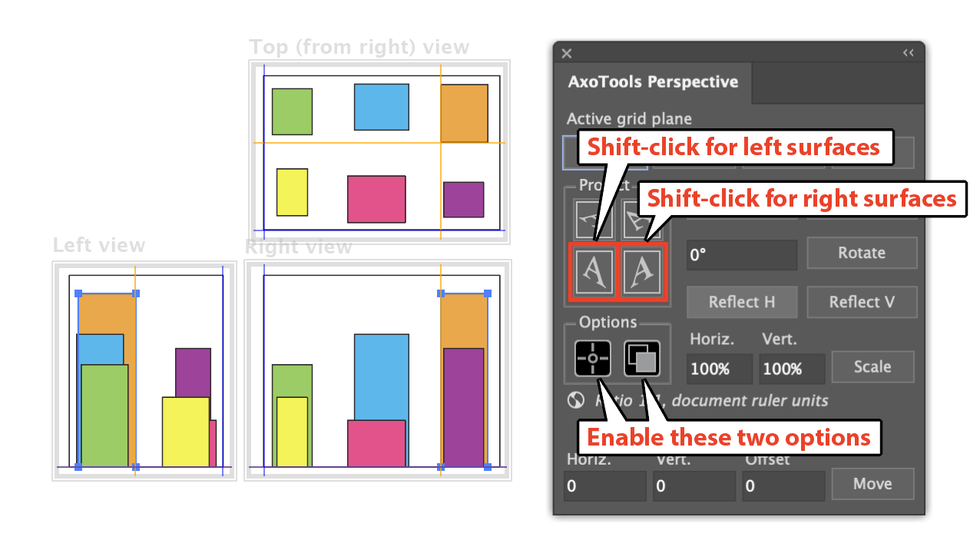This screenshot has width=980, height=550.
Task: Click the Rotate button
Action: (x=862, y=253)
